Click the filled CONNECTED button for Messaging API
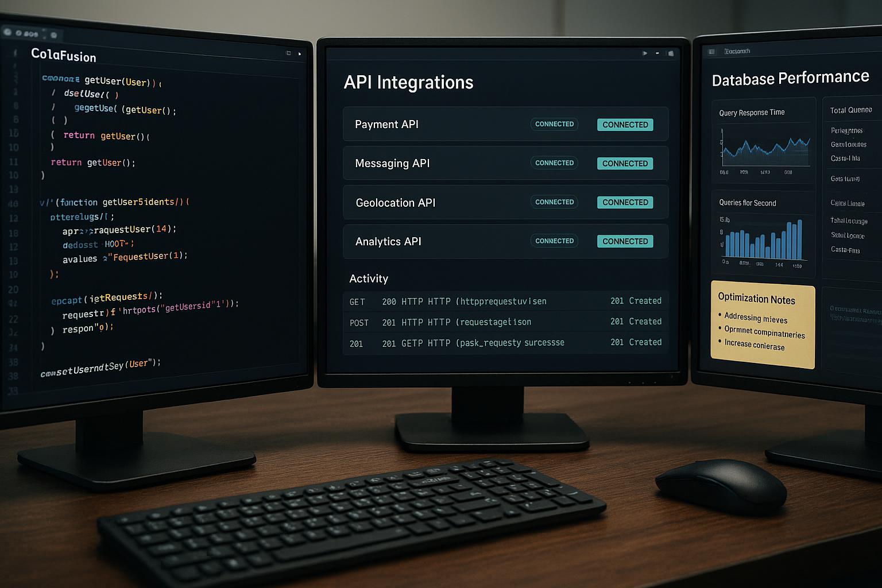 [x=625, y=164]
